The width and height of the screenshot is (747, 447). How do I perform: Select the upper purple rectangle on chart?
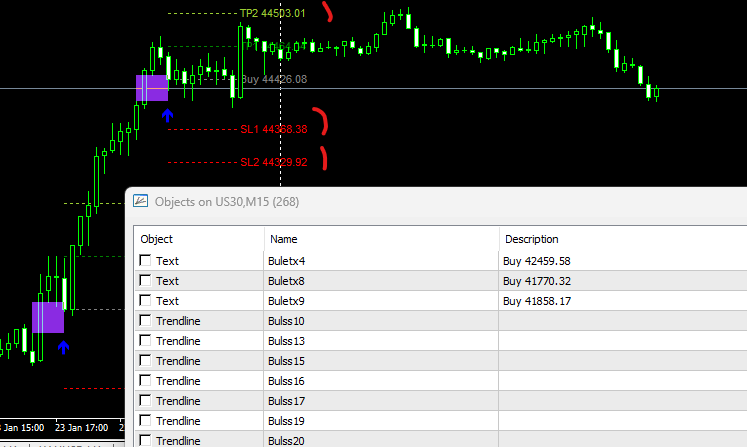[x=152, y=88]
